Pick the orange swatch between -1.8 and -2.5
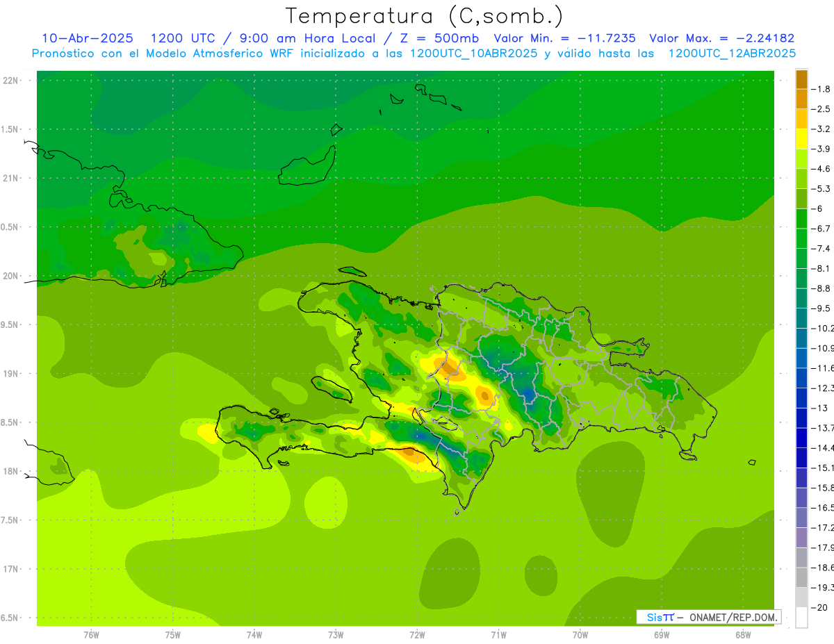The image size is (834, 644). [801, 99]
